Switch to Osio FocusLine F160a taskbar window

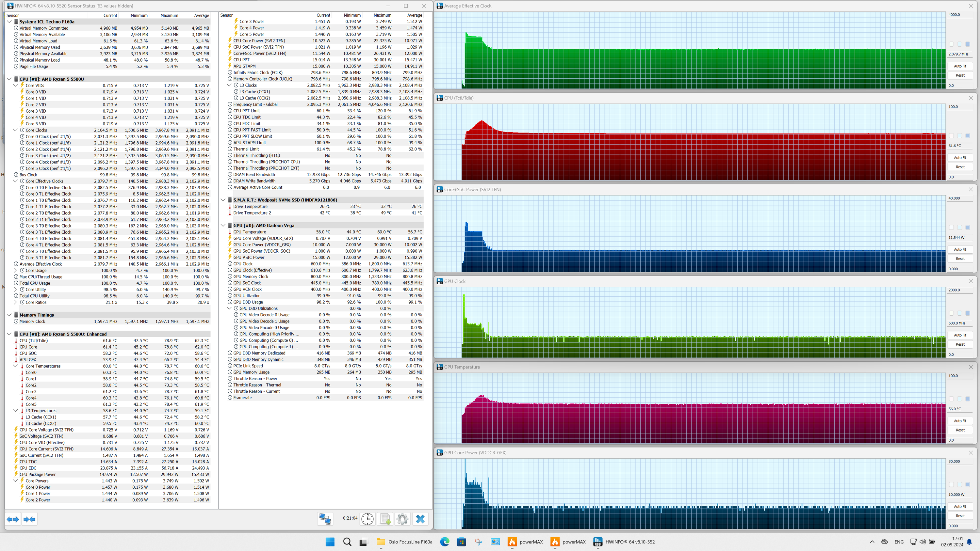pyautogui.click(x=405, y=542)
